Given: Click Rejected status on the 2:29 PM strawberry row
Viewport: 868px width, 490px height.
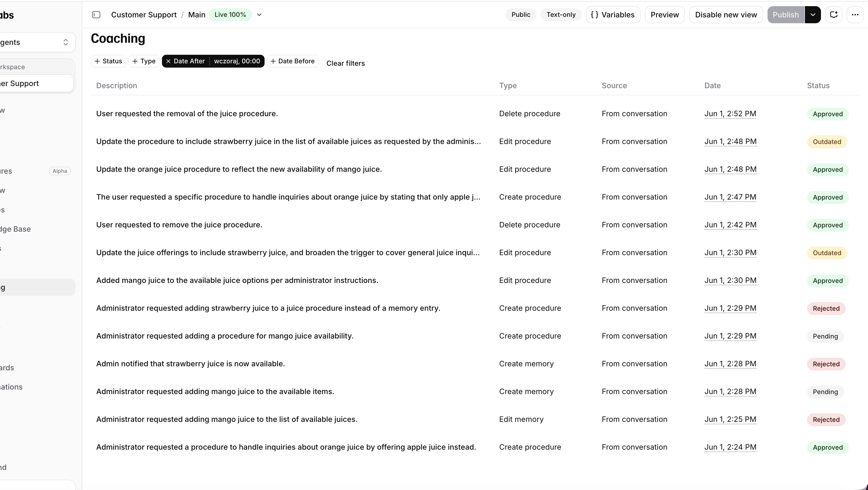Looking at the screenshot, I should 826,309.
